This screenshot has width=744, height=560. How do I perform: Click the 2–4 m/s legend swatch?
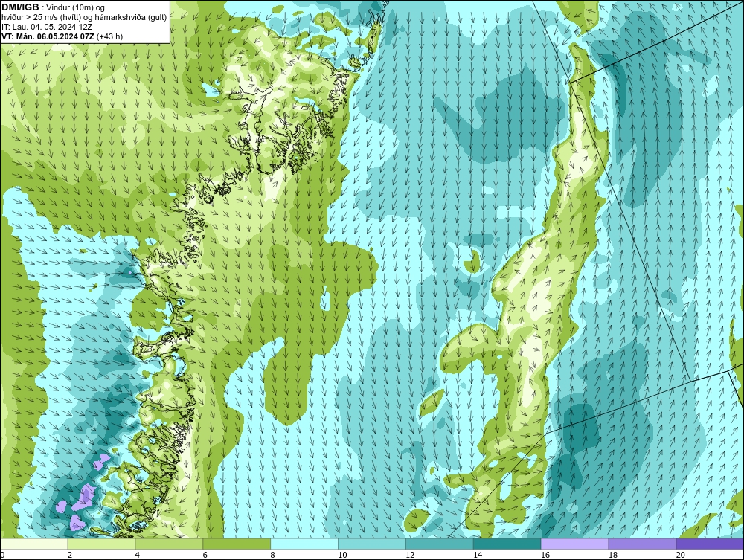point(101,544)
